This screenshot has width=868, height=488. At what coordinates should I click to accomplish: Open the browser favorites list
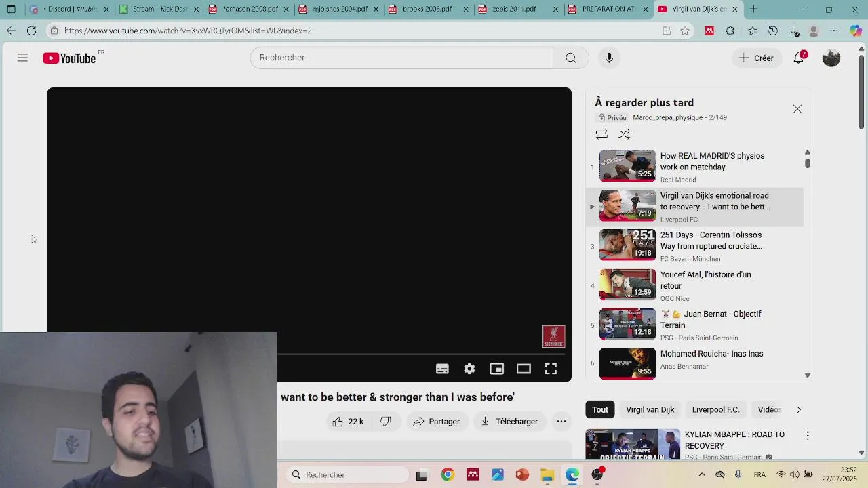pyautogui.click(x=753, y=30)
